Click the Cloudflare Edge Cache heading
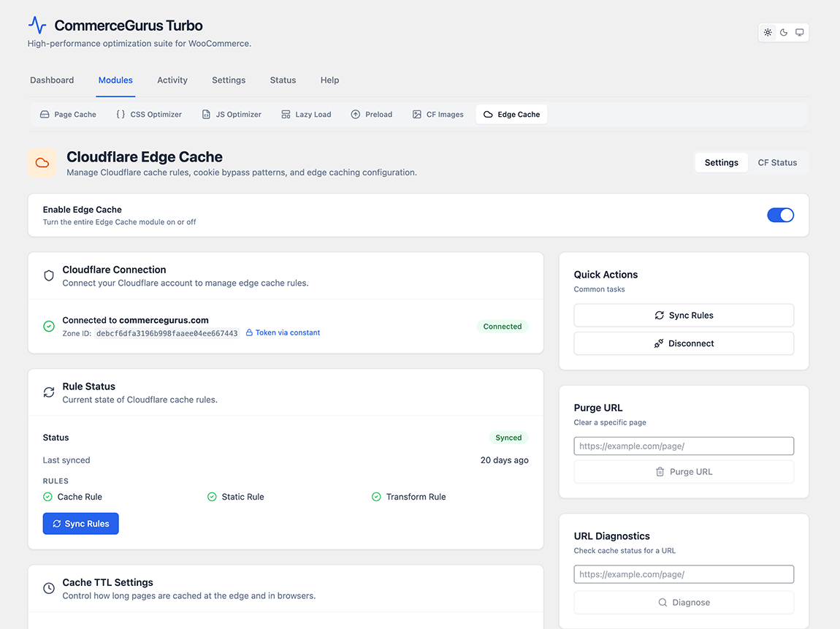Viewport: 840px width, 629px height. point(145,157)
